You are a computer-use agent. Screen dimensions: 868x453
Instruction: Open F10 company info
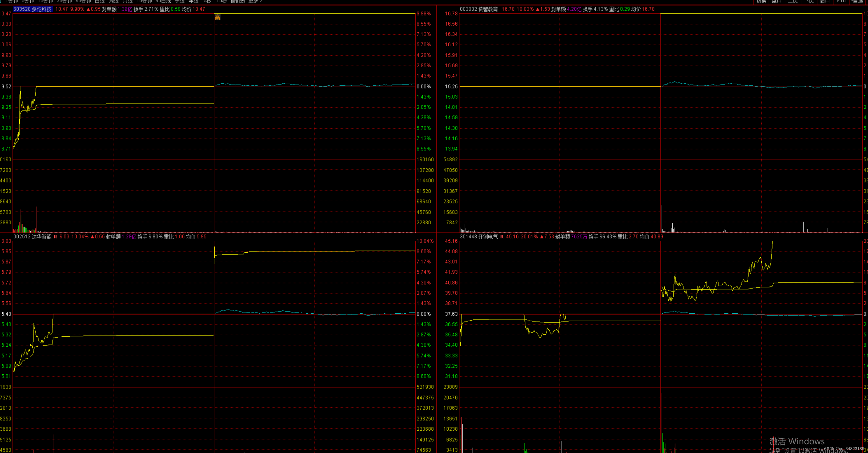tap(841, 1)
